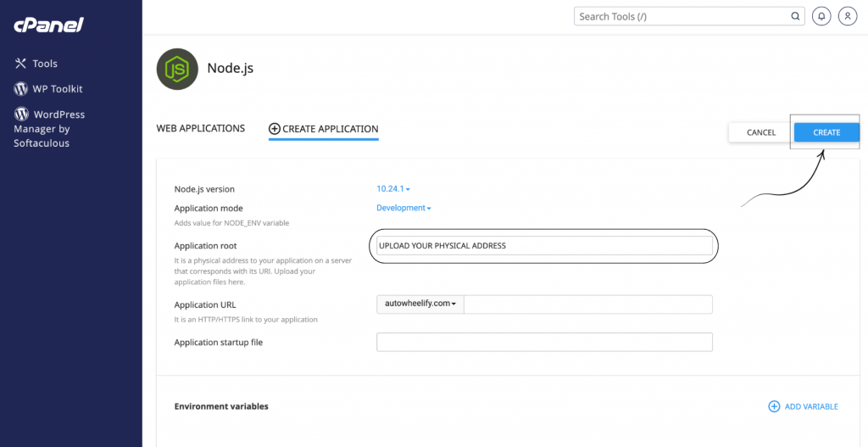Select the Create Application tab
868x447 pixels.
tap(323, 129)
